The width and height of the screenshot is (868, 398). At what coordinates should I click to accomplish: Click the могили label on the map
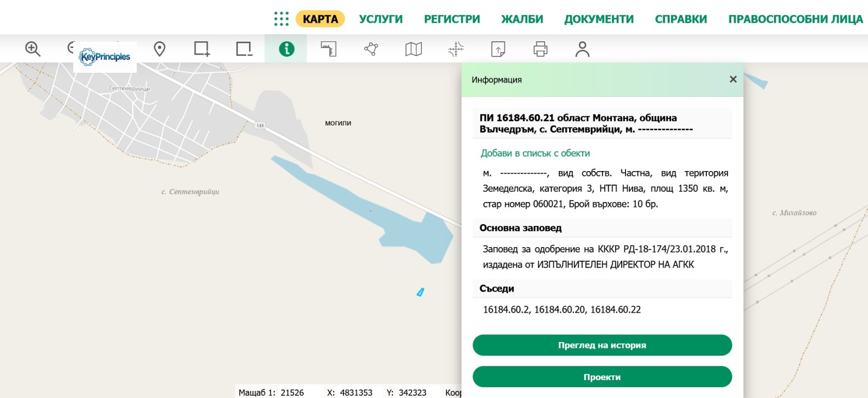(338, 123)
